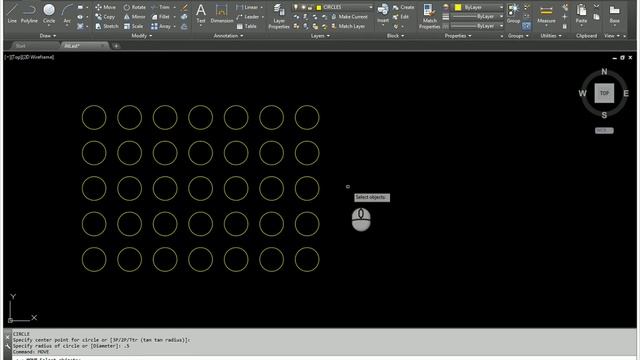
Task: Click the Measure tool
Action: click(546, 13)
